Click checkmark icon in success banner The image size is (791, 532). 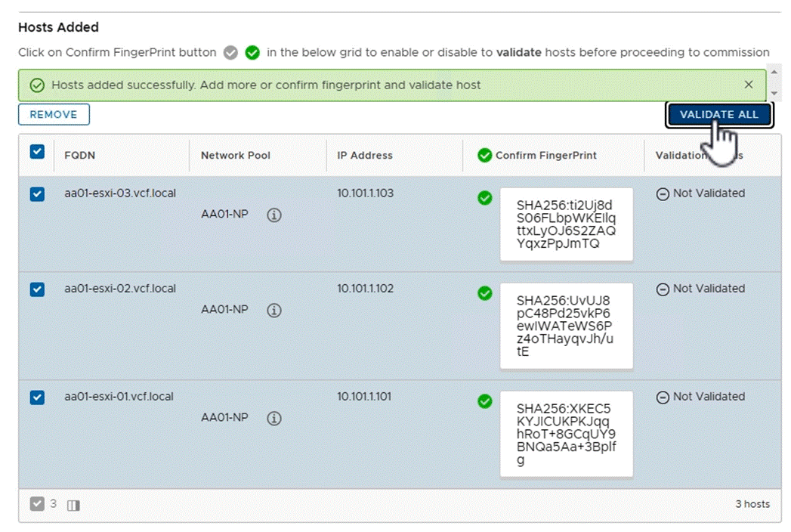coord(36,85)
